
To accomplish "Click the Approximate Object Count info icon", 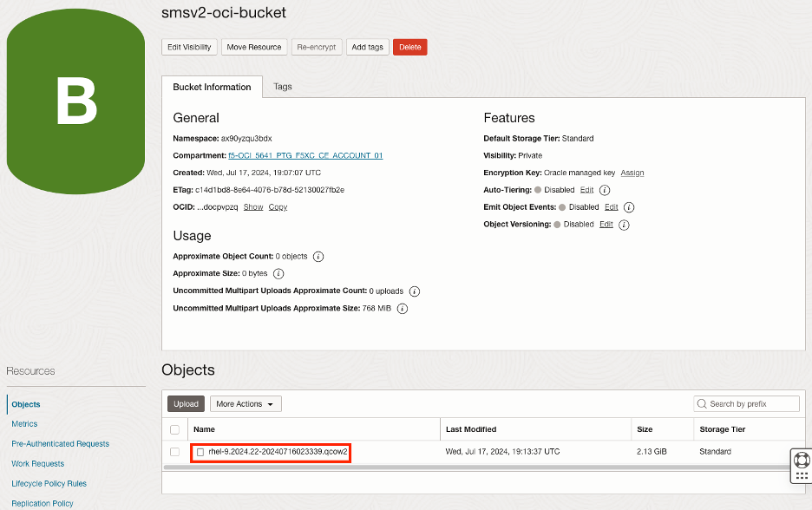I will 318,257.
